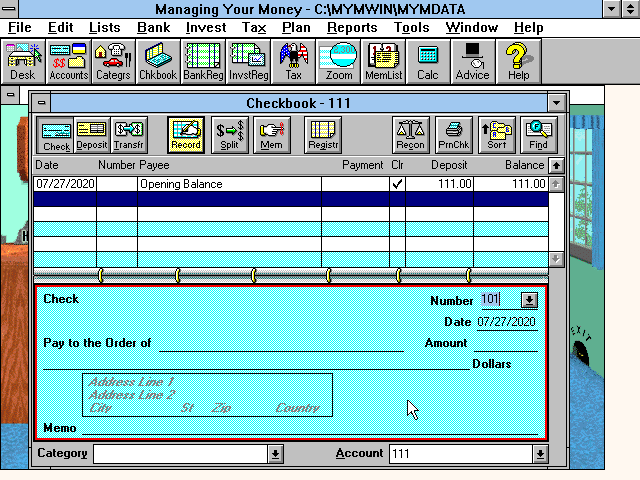Open the File menu
The width and height of the screenshot is (640, 480).
20,27
